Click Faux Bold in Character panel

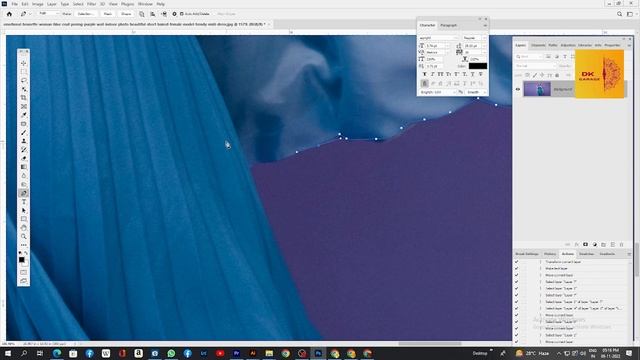tap(424, 74)
